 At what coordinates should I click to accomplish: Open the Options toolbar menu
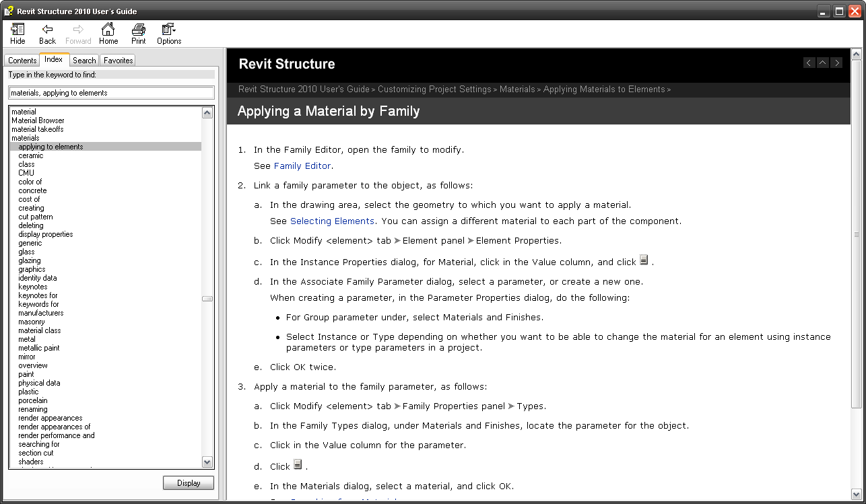click(x=169, y=34)
